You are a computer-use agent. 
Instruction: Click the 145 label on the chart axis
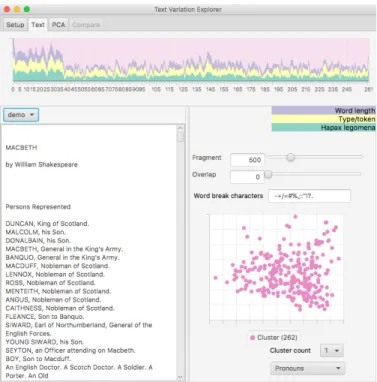[210, 89]
